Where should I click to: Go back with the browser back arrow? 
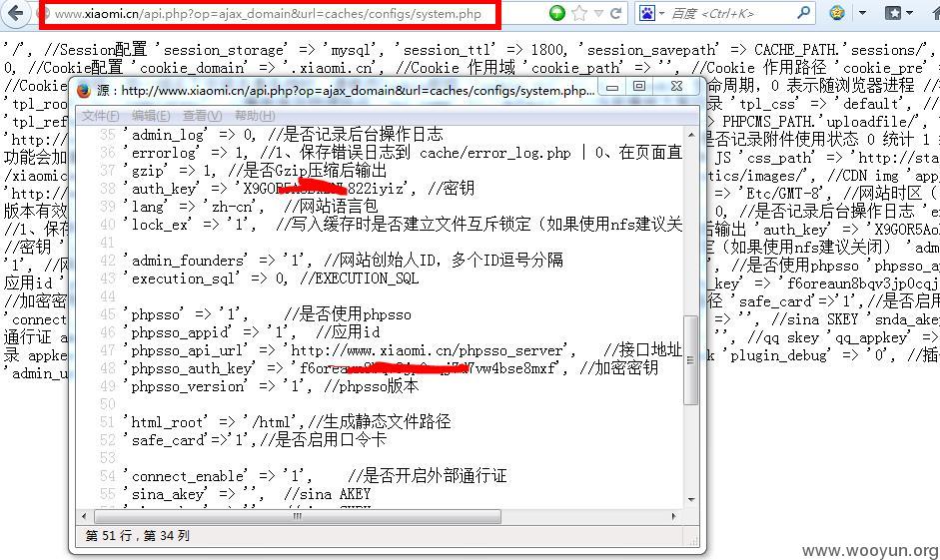[15, 13]
